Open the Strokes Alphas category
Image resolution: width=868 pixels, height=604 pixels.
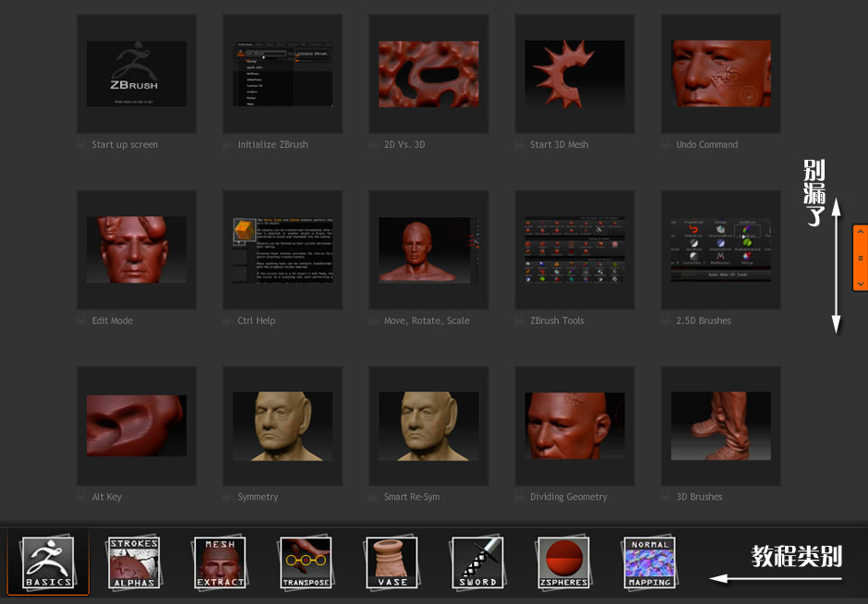pyautogui.click(x=134, y=562)
